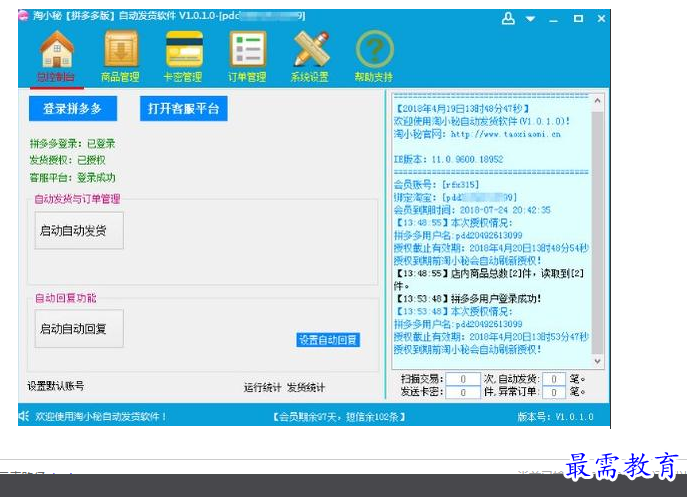The image size is (687, 497).
Task: Open 商品管理 product management icon
Action: click(120, 50)
